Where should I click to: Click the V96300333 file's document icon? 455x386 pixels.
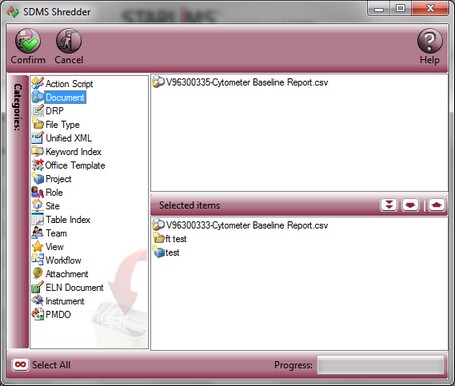[x=158, y=225]
